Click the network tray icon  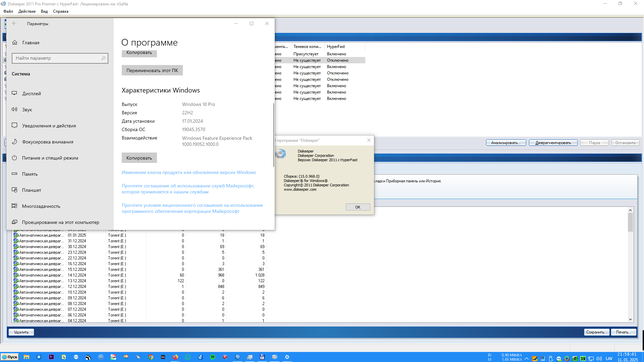click(591, 358)
